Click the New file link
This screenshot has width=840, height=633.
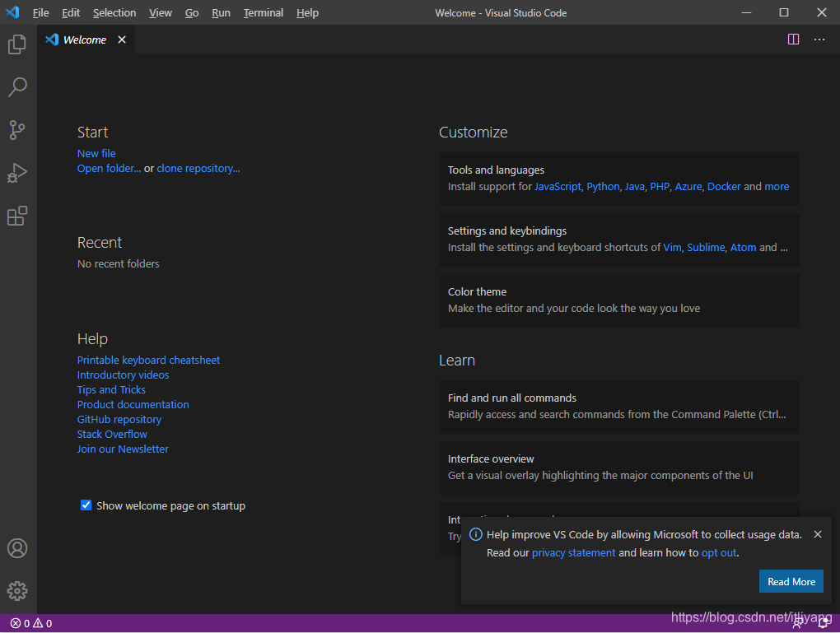96,154
